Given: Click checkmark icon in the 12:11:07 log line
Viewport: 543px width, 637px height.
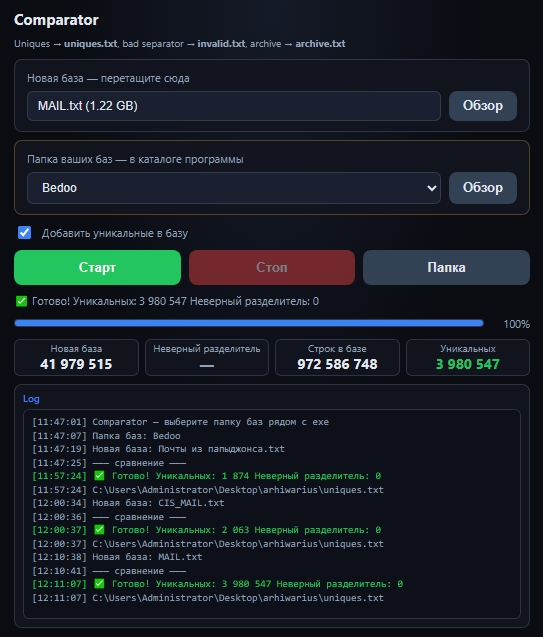Looking at the screenshot, I should [99, 584].
